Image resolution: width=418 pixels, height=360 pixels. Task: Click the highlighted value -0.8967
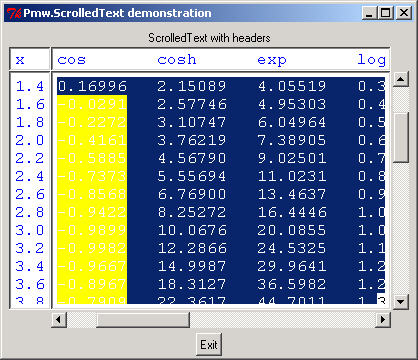[x=92, y=284]
